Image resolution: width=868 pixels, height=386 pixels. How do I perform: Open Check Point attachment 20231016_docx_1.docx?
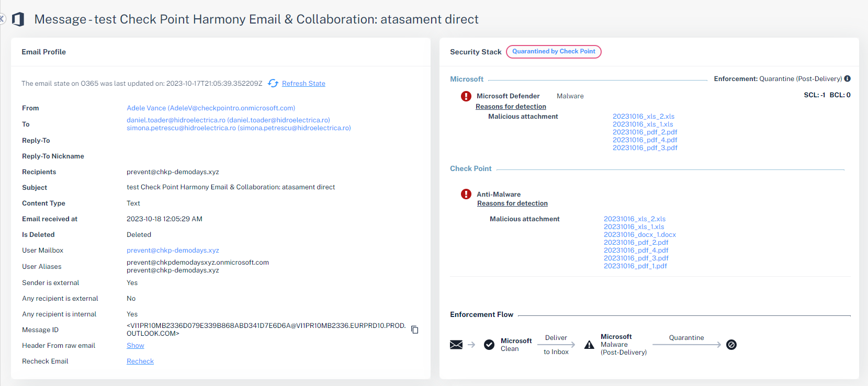pyautogui.click(x=640, y=234)
